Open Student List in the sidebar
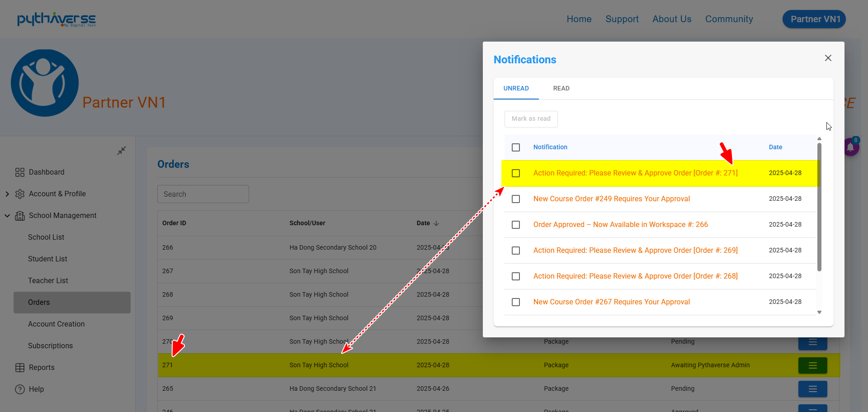 click(47, 259)
